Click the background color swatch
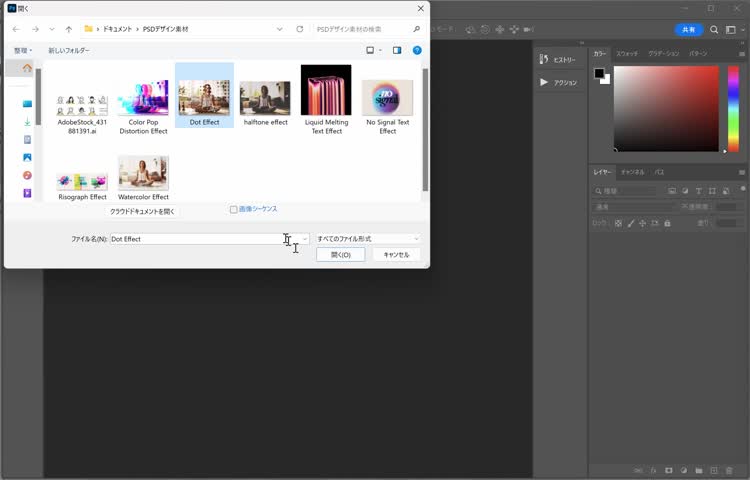The width and height of the screenshot is (750, 480). coord(607,80)
